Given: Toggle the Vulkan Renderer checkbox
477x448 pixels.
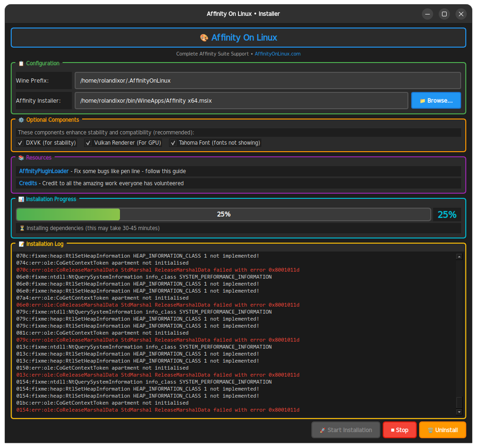Looking at the screenshot, I should (88, 142).
